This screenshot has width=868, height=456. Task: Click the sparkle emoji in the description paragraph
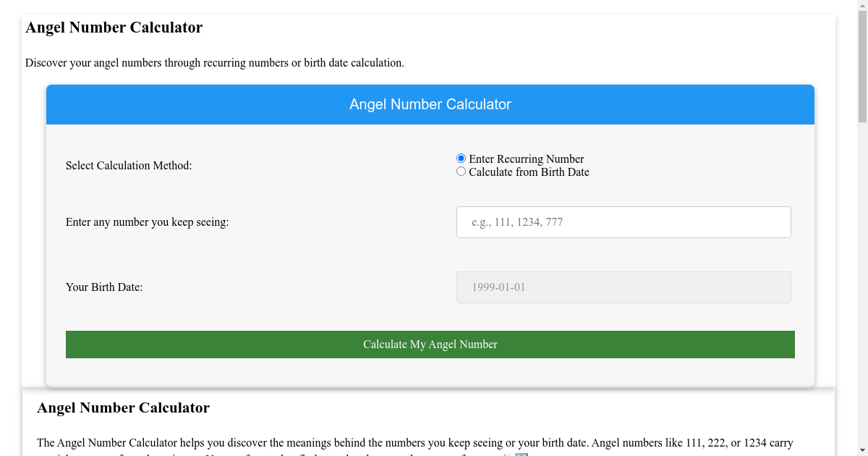[507, 454]
